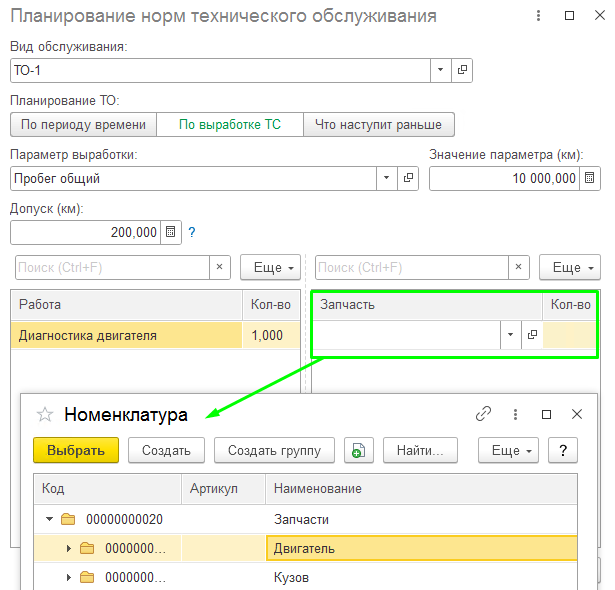
Task: Focus the works table search field
Action: [112, 267]
